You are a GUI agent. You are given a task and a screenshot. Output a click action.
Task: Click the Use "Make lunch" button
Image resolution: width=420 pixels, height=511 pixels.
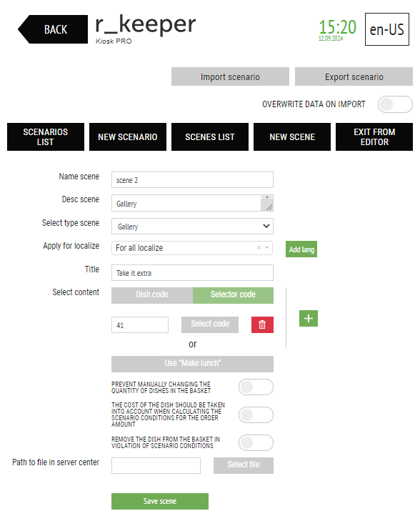pyautogui.click(x=192, y=364)
